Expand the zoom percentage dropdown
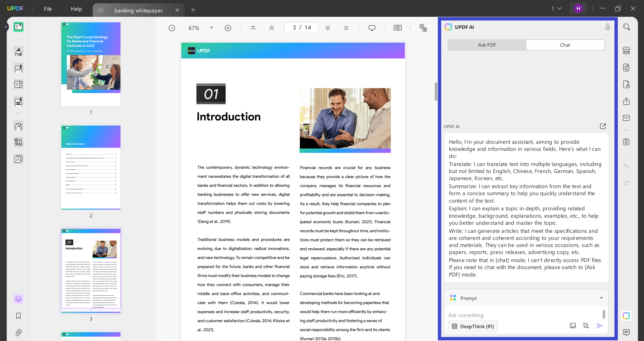The width and height of the screenshot is (644, 341). pos(212,28)
